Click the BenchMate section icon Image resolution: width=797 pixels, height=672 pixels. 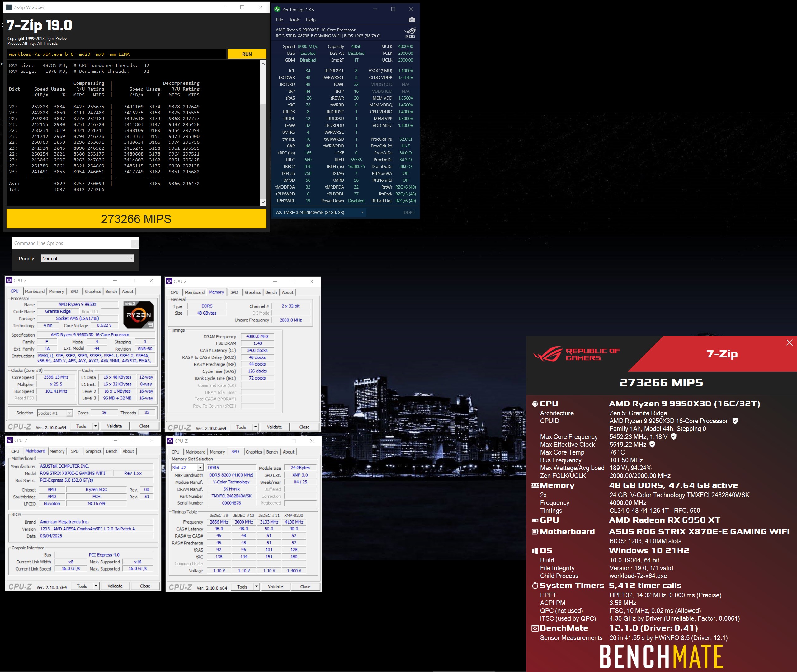pyautogui.click(x=535, y=628)
